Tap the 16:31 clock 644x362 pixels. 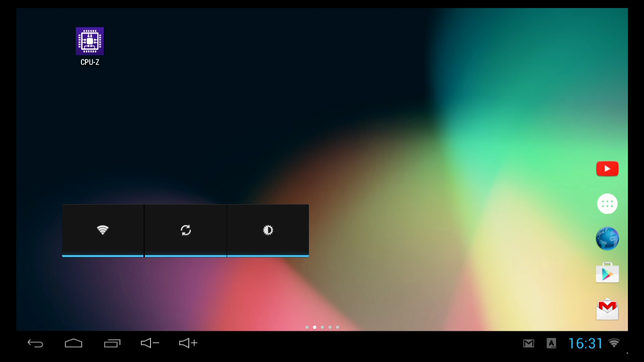coord(586,343)
